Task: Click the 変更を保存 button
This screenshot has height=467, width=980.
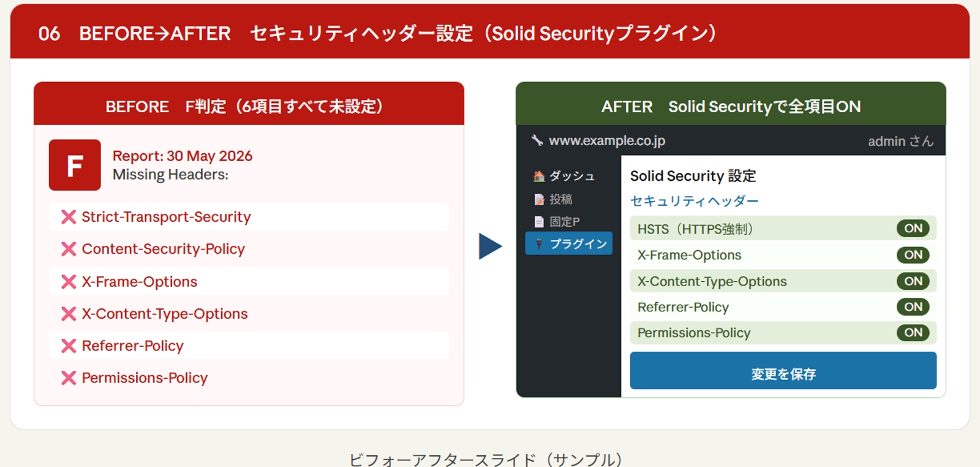Action: tap(783, 371)
